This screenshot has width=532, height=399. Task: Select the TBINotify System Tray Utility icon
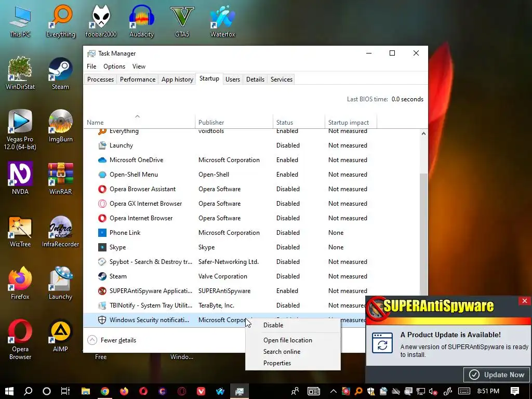[102, 305]
